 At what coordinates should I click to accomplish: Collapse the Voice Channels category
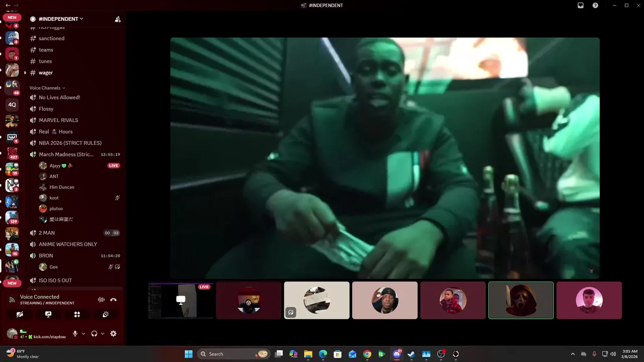[x=47, y=88]
